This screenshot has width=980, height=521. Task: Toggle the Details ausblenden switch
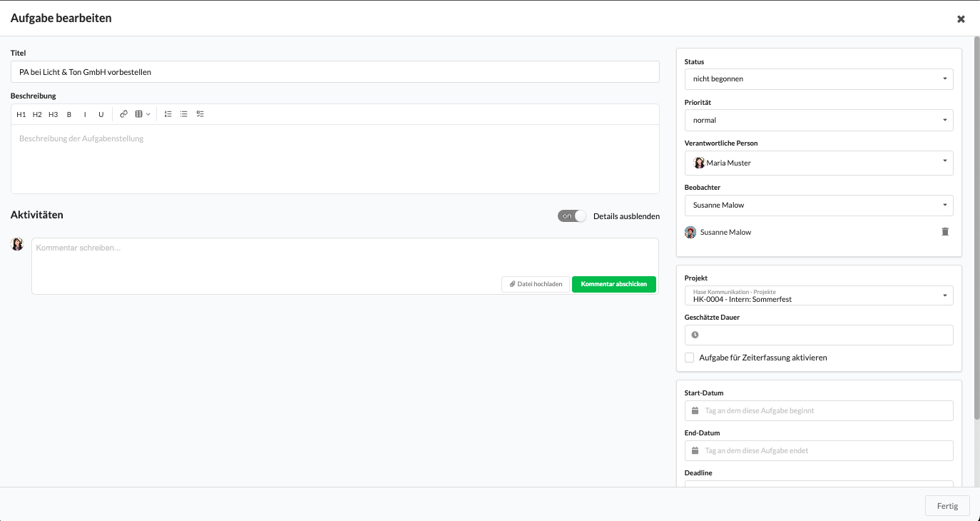571,216
